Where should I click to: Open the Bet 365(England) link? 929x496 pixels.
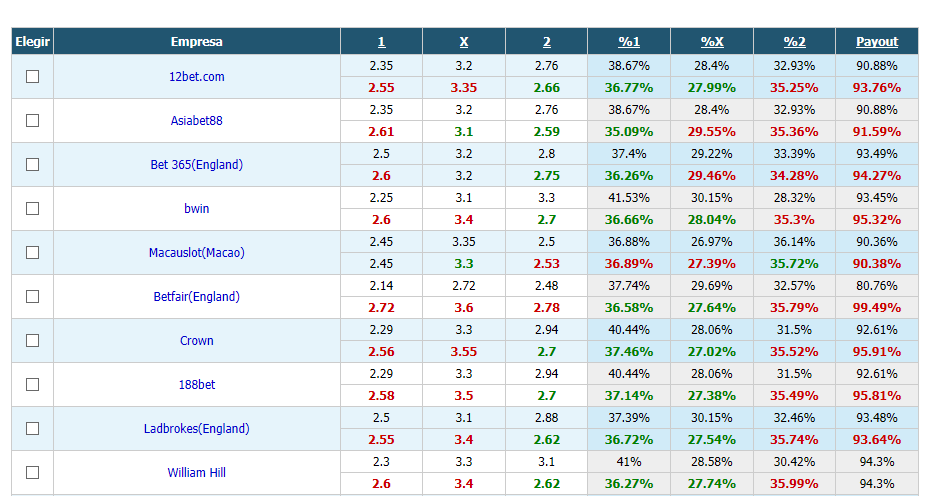[197, 165]
